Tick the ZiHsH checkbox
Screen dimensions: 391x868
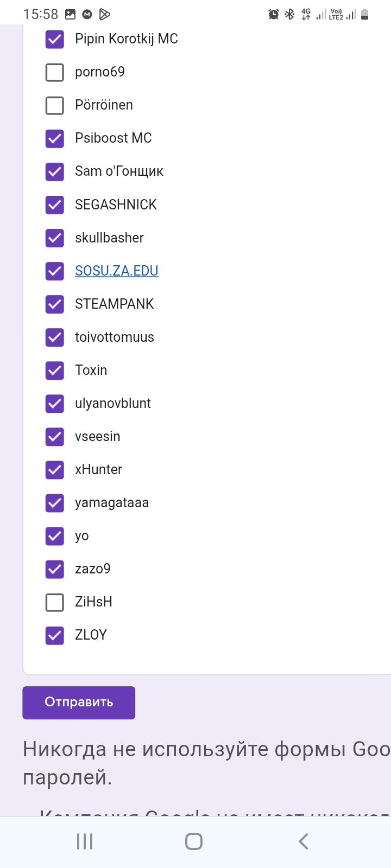[x=55, y=602]
